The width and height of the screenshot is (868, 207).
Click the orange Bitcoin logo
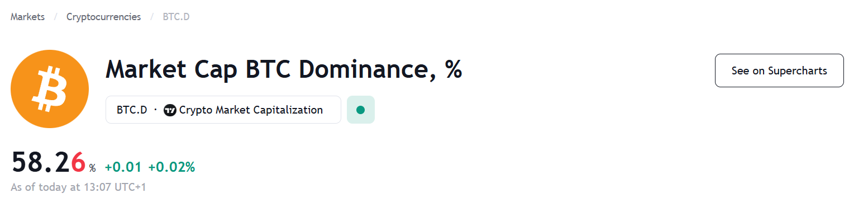pos(50,89)
